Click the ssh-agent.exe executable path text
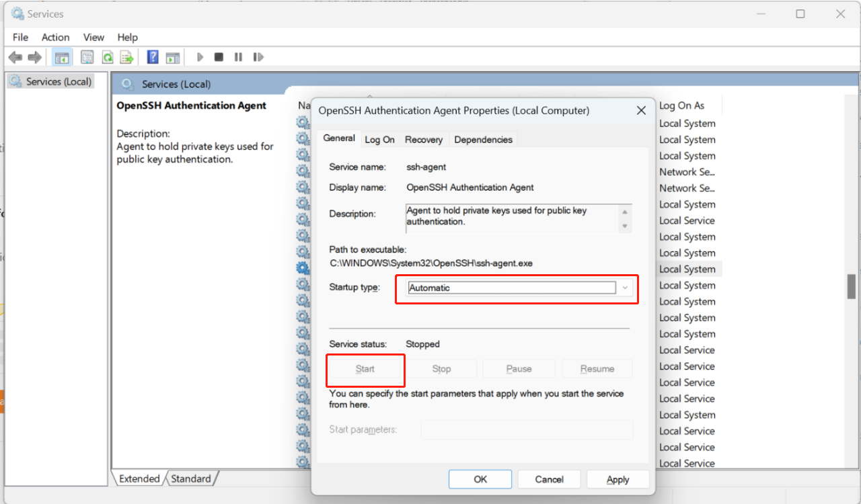The image size is (861, 504). coord(430,263)
